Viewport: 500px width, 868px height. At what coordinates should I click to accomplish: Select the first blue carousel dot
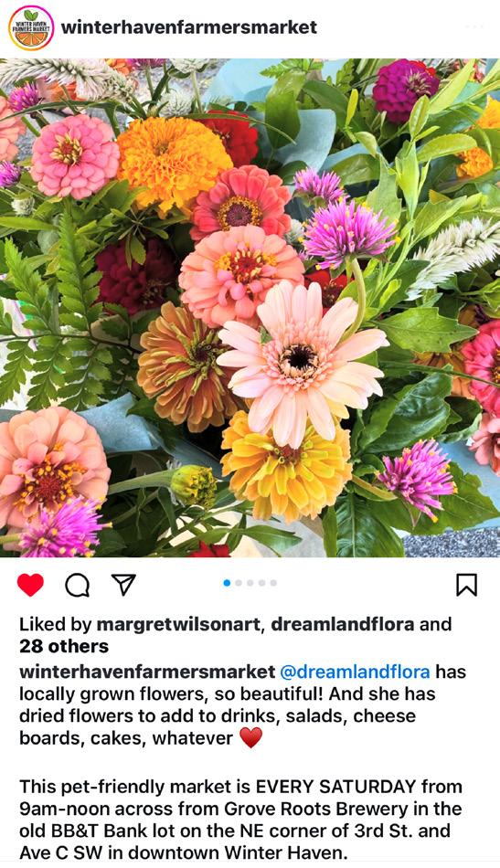(x=227, y=582)
